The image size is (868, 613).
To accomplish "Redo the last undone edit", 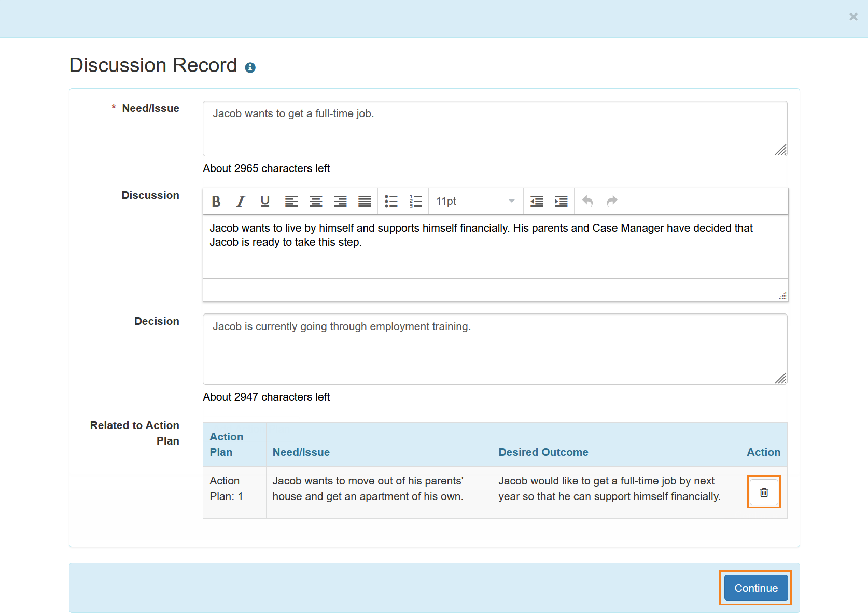I will (612, 201).
